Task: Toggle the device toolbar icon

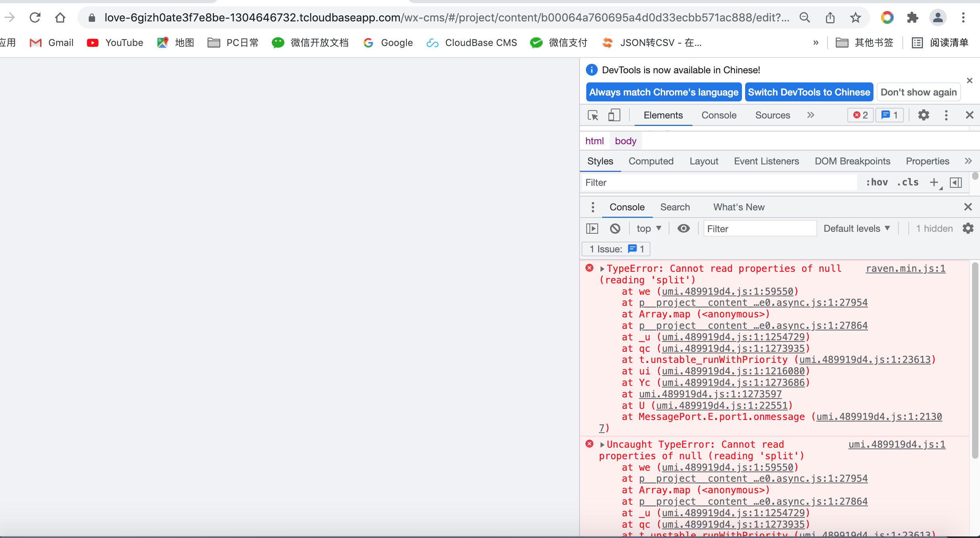Action: pos(614,115)
